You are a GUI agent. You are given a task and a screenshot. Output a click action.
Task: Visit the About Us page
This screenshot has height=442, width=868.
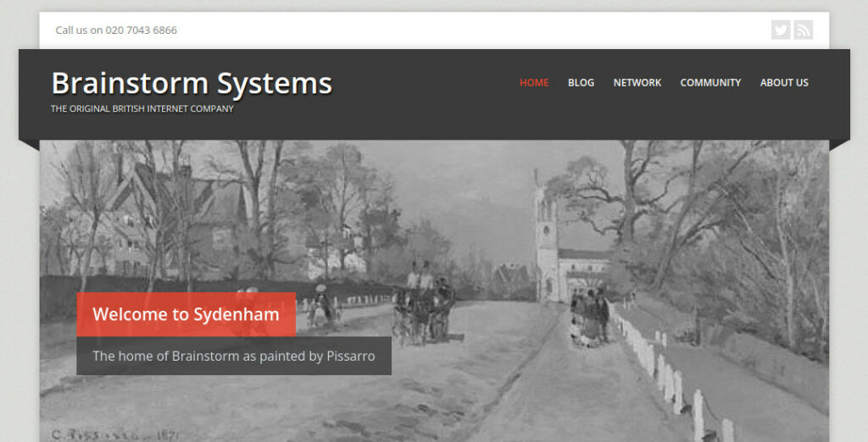coord(784,82)
